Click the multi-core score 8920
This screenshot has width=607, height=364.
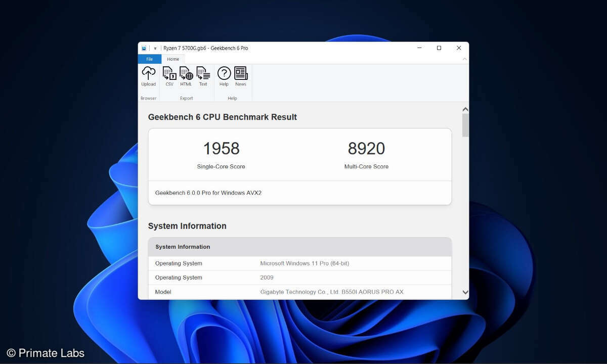click(x=366, y=149)
